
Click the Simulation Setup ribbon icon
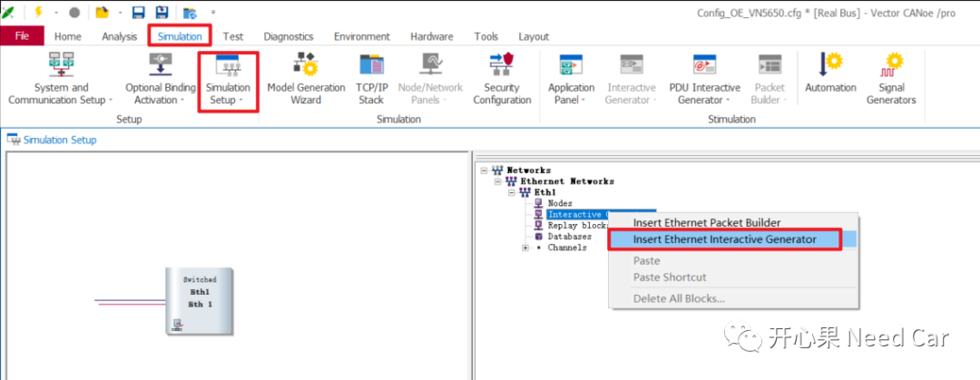pos(228,65)
